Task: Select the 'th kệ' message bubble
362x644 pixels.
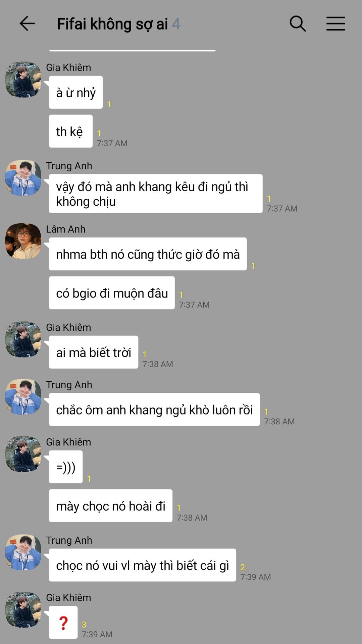Action: click(x=71, y=131)
